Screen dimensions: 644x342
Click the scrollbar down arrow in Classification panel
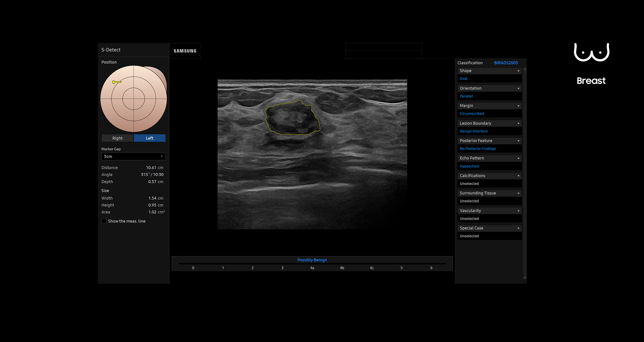(x=525, y=278)
